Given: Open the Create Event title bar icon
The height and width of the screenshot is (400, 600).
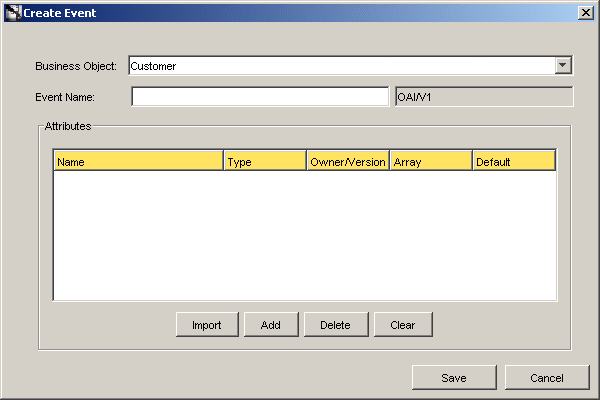Looking at the screenshot, I should coord(14,13).
